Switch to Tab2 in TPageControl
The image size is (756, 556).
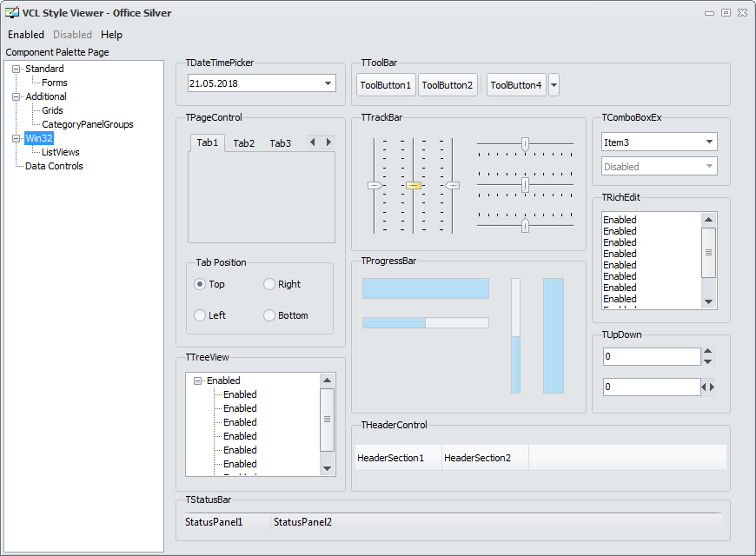[x=244, y=143]
